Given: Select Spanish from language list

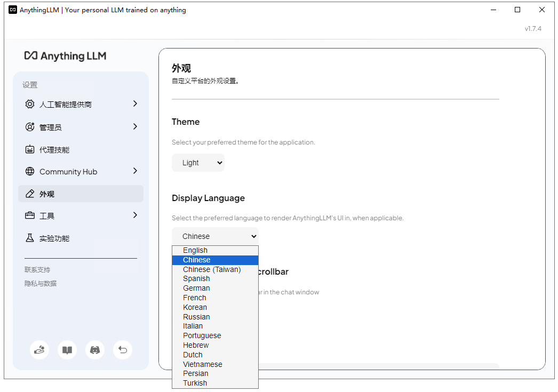Looking at the screenshot, I should (216, 279).
